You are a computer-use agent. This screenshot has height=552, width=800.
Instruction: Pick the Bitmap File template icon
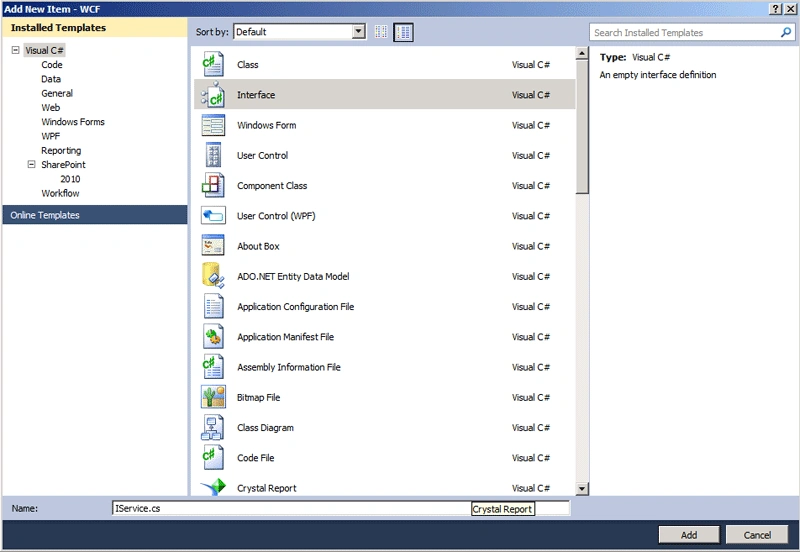click(213, 397)
